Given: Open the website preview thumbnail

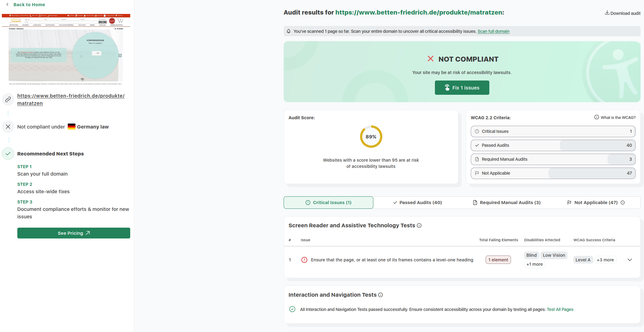Looking at the screenshot, I should pos(66,50).
